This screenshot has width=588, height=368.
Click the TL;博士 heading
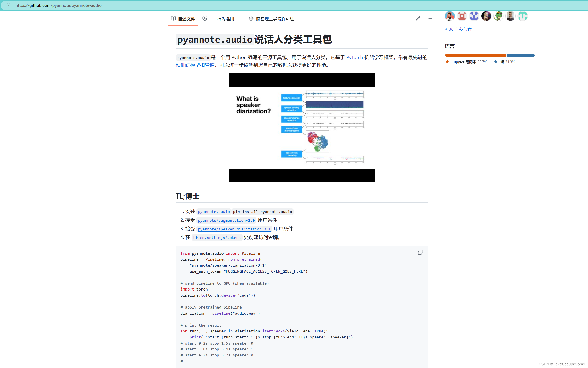click(188, 196)
